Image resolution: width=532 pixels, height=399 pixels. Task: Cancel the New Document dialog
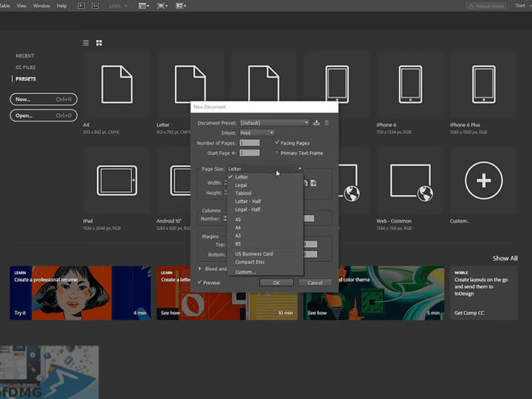pyautogui.click(x=315, y=283)
